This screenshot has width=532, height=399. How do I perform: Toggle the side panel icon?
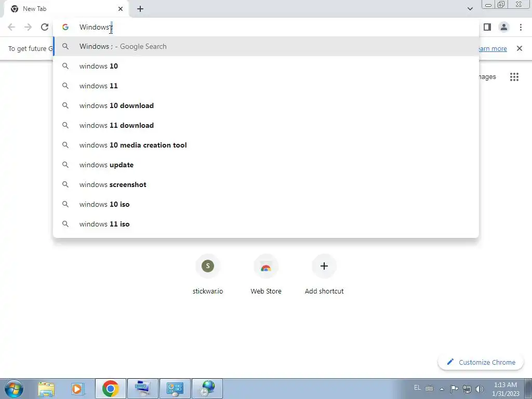[x=487, y=27]
